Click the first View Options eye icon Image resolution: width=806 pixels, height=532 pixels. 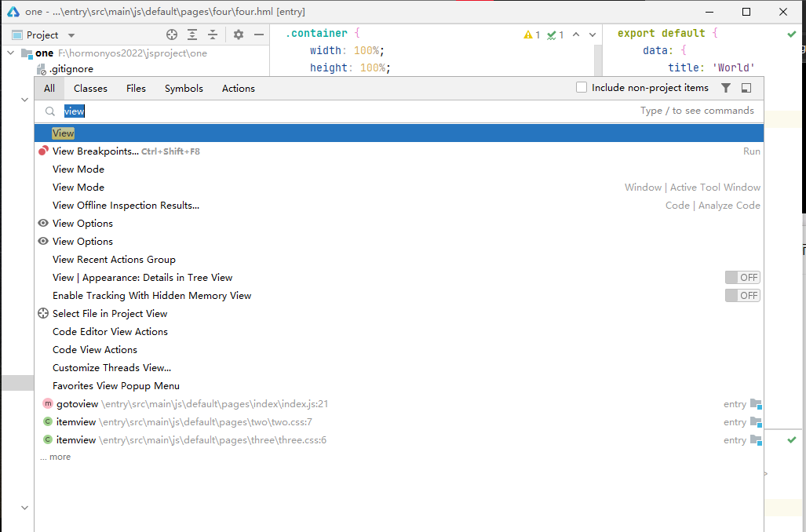pyautogui.click(x=43, y=223)
